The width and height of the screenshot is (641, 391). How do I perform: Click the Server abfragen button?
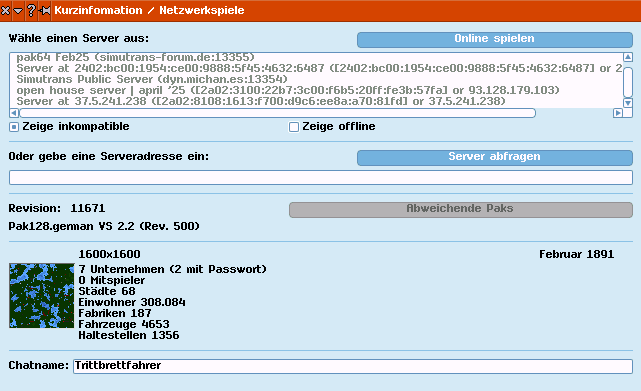[x=495, y=157]
